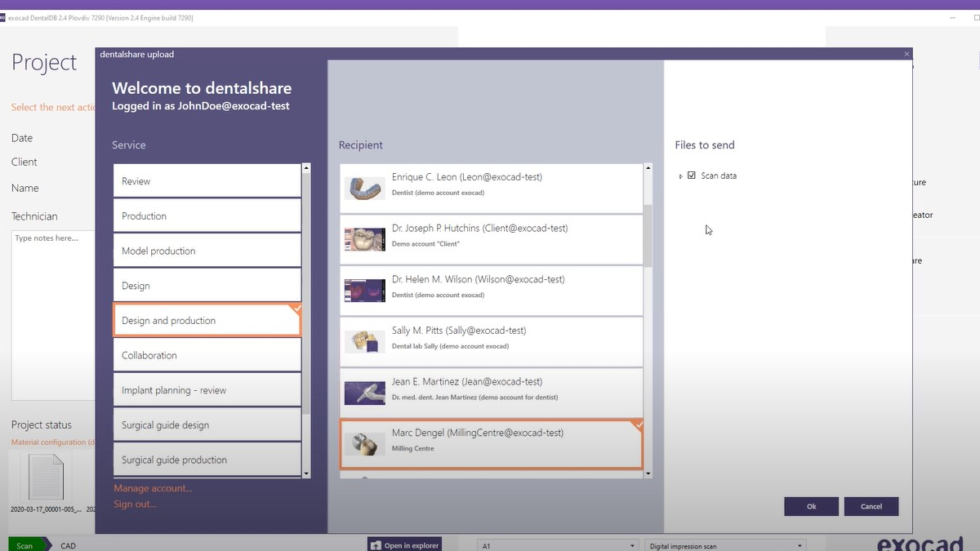Close the dentalshare upload dialog

click(906, 55)
